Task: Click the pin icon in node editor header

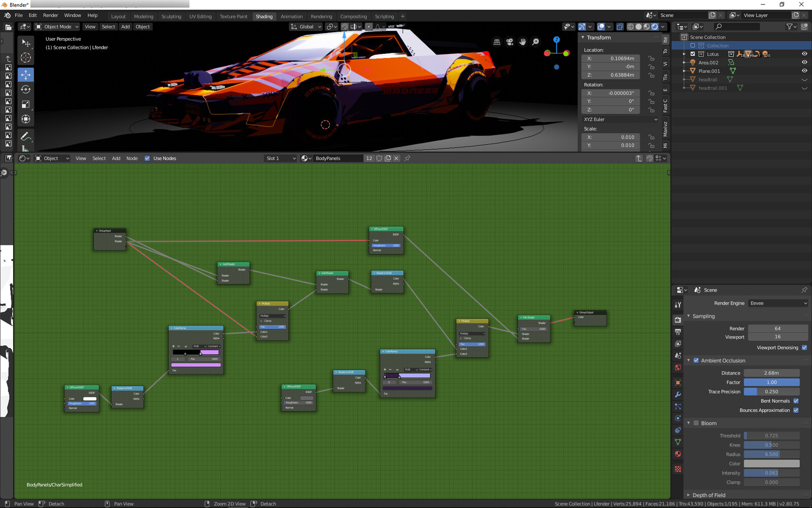Action: tap(407, 158)
